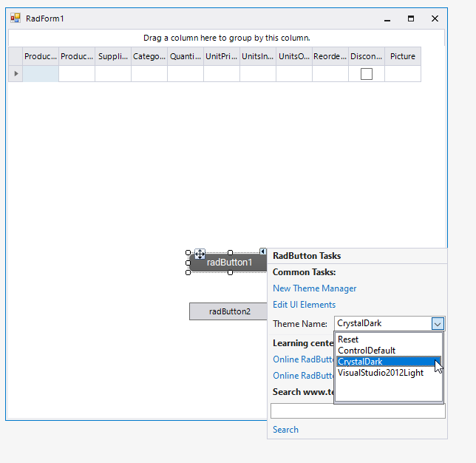Choose ControlDefault in the theme list
The image size is (476, 463).
point(367,351)
